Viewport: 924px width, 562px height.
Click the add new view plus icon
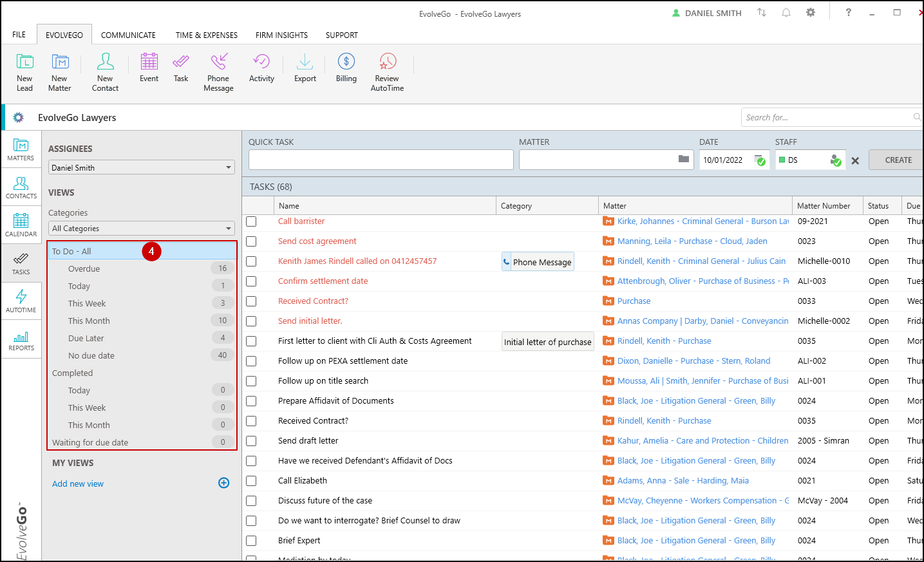(224, 483)
